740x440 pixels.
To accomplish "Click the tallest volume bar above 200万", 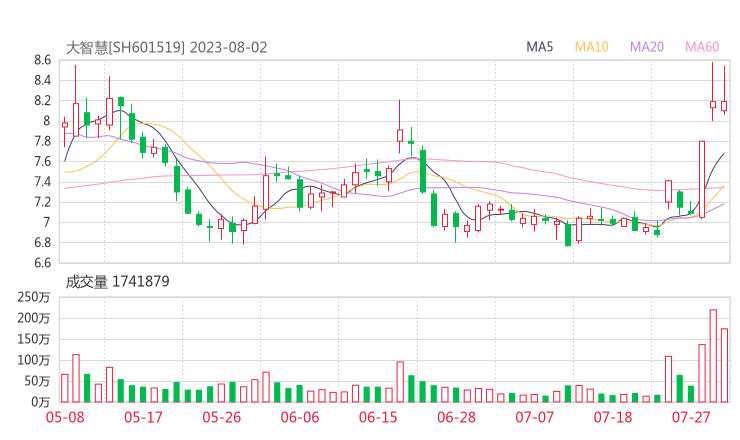I will pos(713,356).
